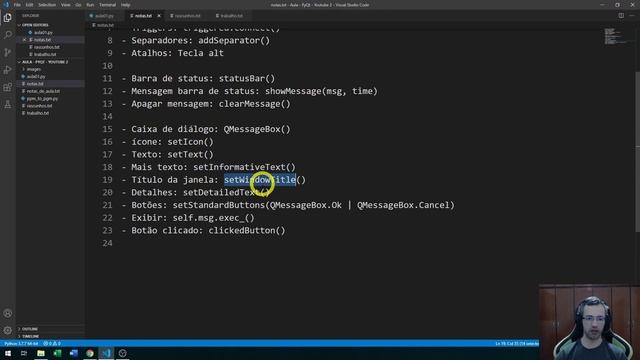Open ppm_to_pgm.py in the project tree
This screenshot has width=640, height=360.
pos(42,98)
